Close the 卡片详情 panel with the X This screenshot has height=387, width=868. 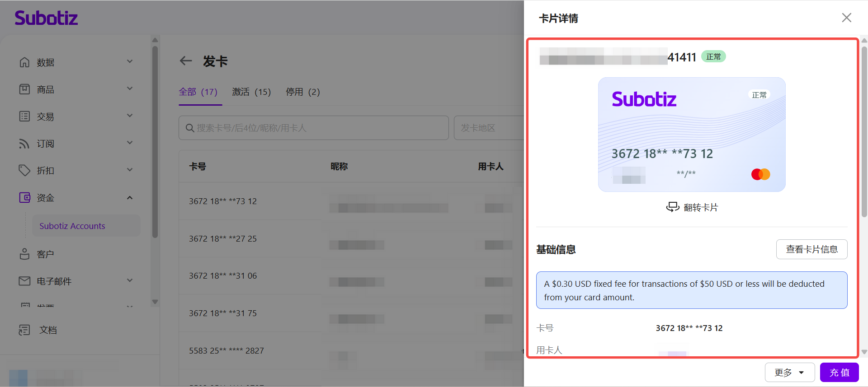coord(846,18)
